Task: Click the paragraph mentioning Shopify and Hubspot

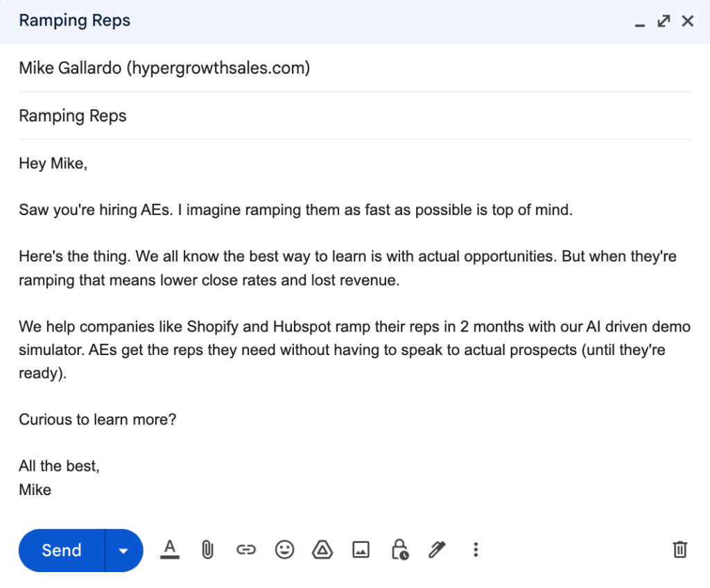Action: coord(355,349)
